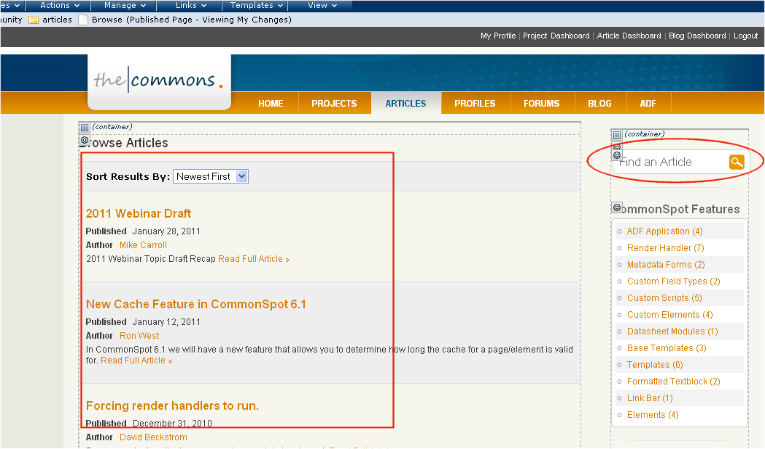
Task: Open the Manage menu
Action: 126,5
